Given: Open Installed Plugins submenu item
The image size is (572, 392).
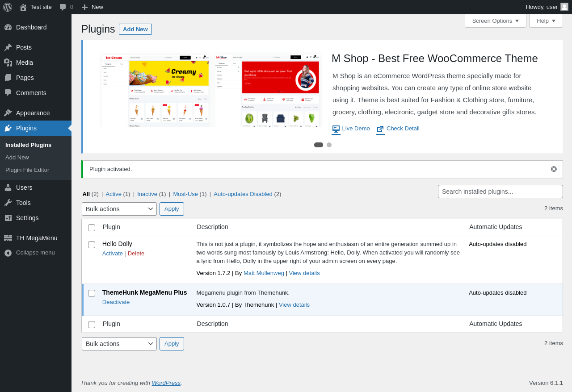Looking at the screenshot, I should [x=28, y=145].
